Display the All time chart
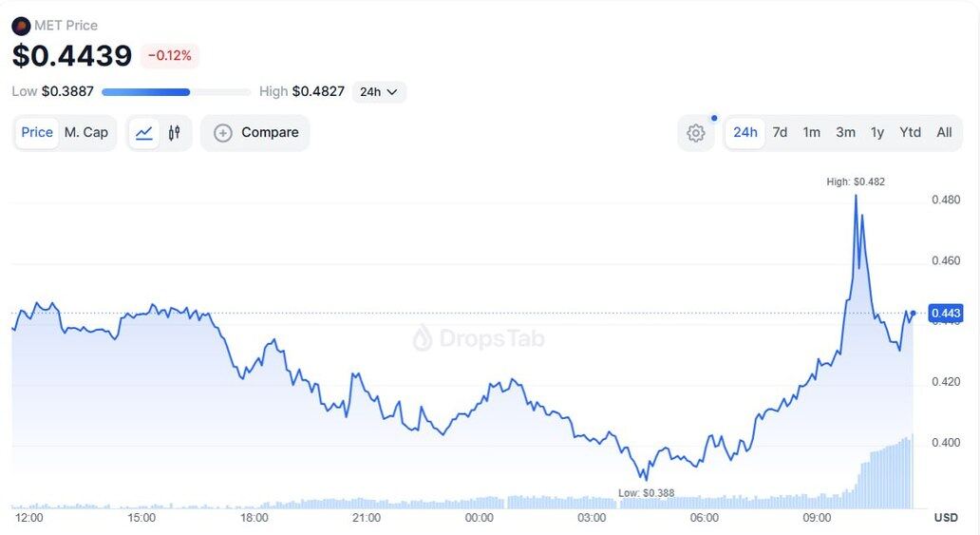 pos(944,133)
